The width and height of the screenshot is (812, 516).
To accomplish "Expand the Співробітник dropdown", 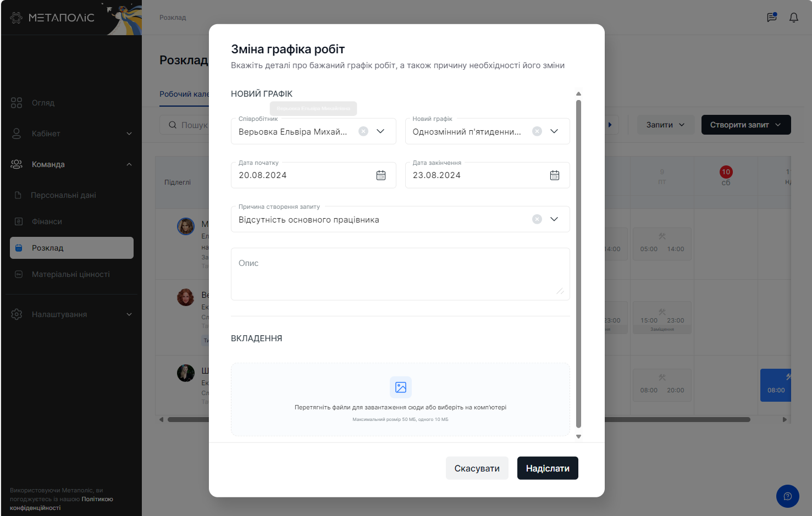I will (380, 131).
